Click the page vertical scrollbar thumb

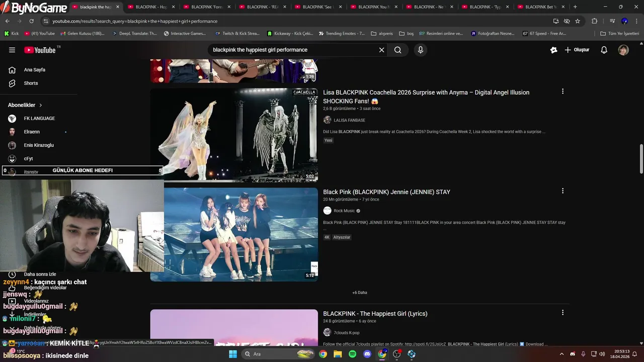tap(641, 159)
